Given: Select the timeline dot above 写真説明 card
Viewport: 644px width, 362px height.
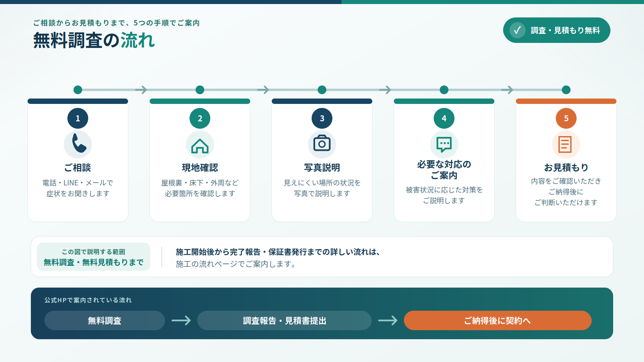Looking at the screenshot, I should click(322, 90).
